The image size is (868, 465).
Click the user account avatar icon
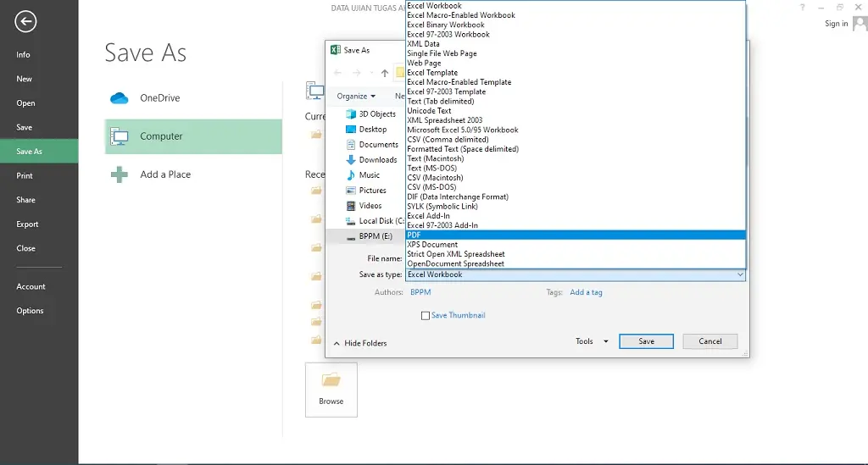tap(860, 23)
